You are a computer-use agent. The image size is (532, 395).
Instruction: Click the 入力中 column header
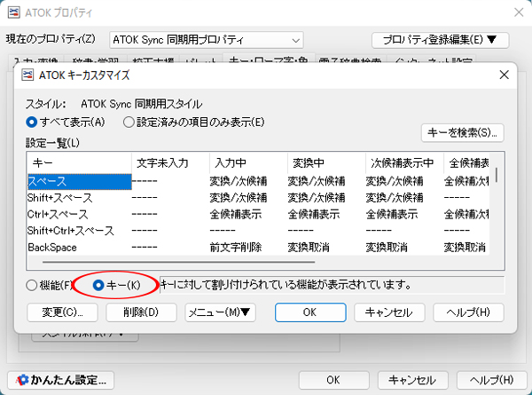(x=248, y=163)
